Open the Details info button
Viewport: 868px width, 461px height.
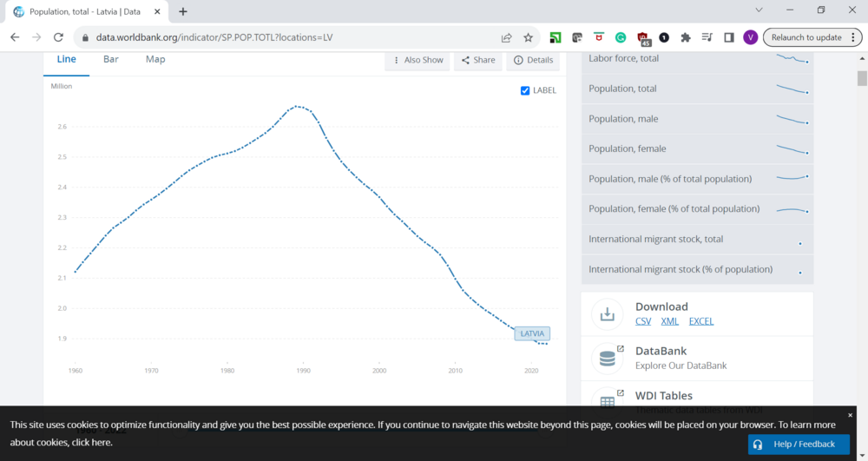(533, 60)
